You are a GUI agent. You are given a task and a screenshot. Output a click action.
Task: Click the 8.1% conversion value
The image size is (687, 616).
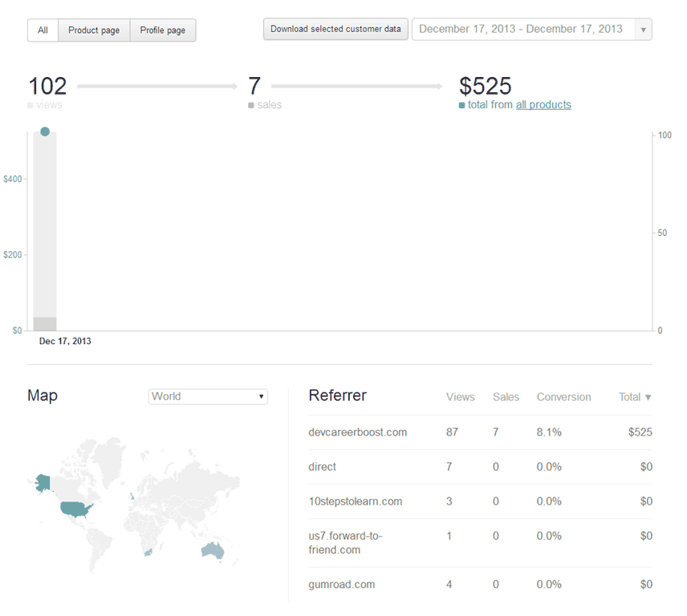pos(549,432)
